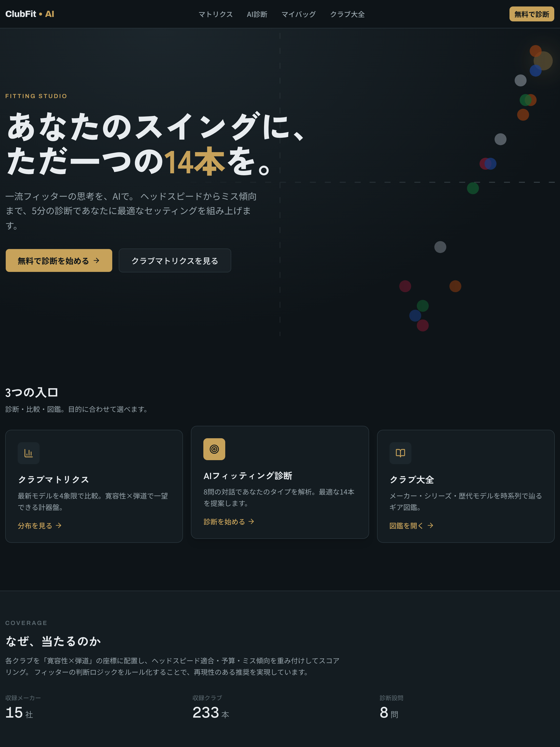Click the large glowing gold dot in the chart
Viewport: 560px width, 747px height.
point(543,61)
